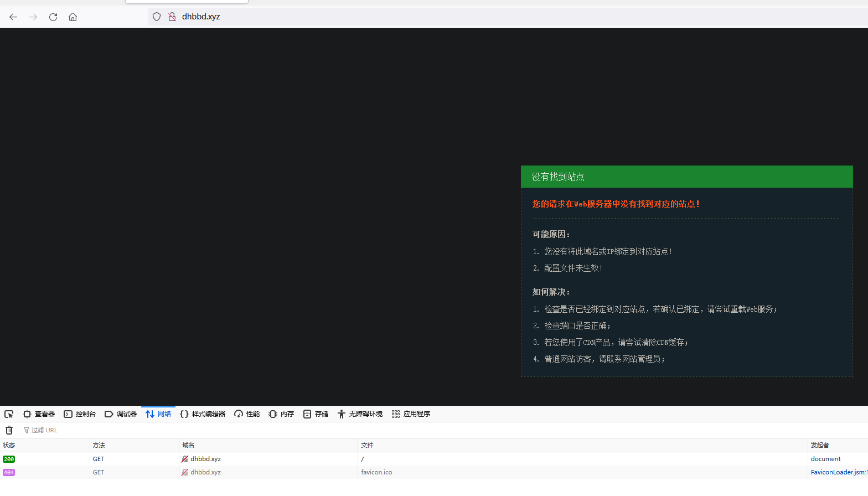Open the 控制台 console tab
This screenshot has width=868, height=496.
click(x=80, y=414)
